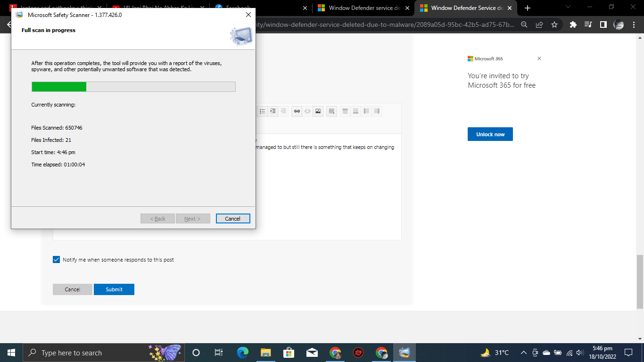Insert hyperlink via chain icon

click(x=297, y=111)
